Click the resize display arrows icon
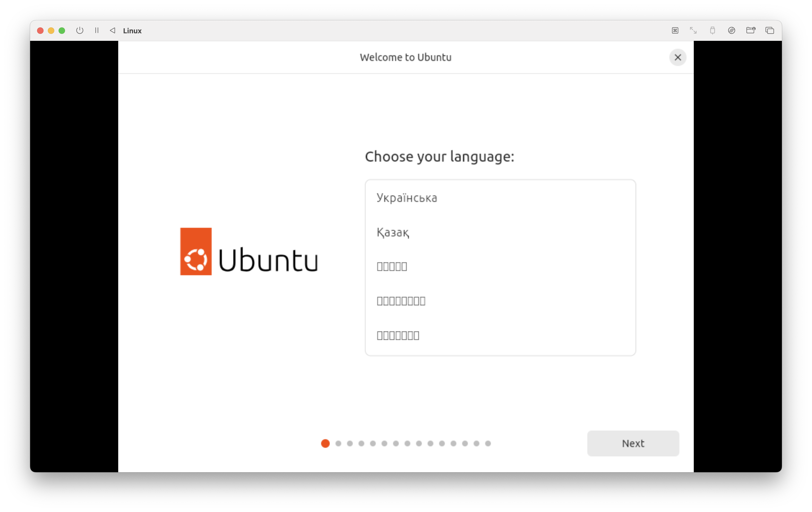This screenshot has width=812, height=512. tap(693, 31)
